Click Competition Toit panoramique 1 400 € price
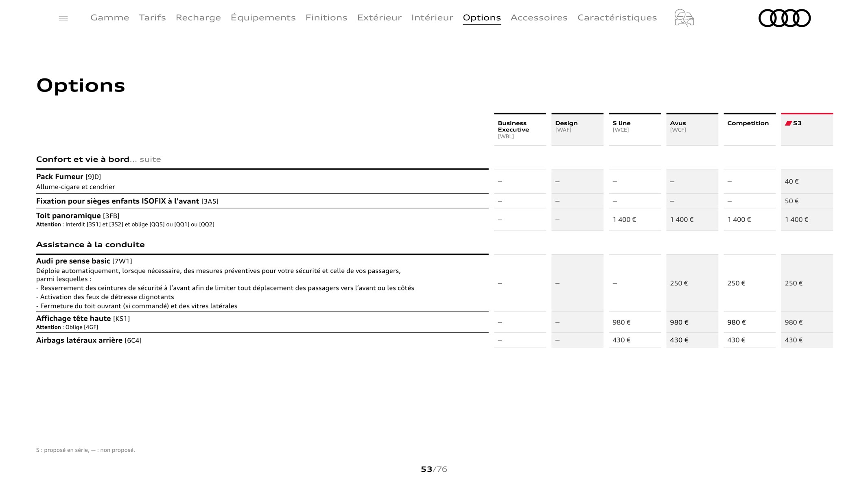This screenshot has height=488, width=868. (739, 220)
